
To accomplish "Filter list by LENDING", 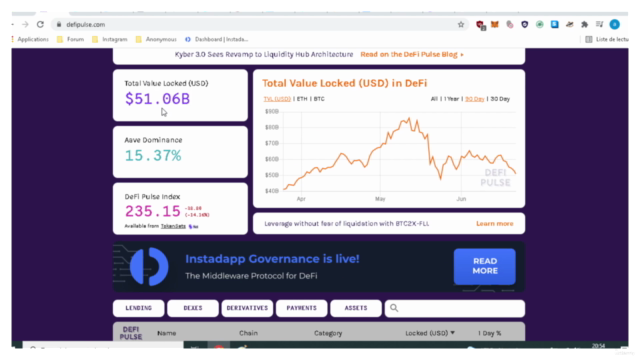I will click(x=139, y=308).
